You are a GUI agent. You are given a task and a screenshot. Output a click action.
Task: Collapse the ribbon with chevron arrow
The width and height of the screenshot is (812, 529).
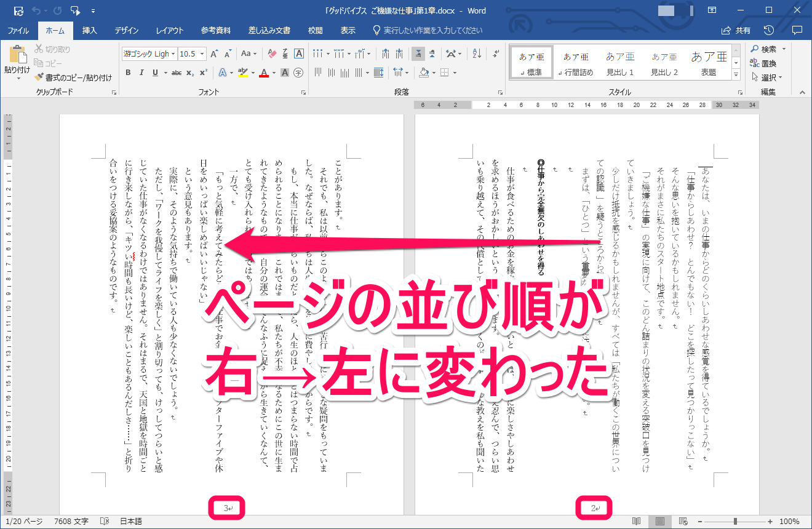(802, 92)
